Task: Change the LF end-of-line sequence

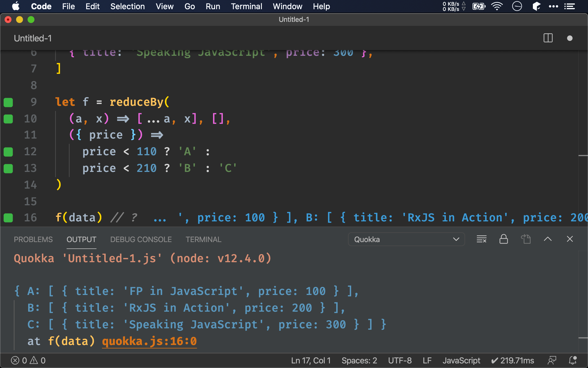Action: pos(427,361)
